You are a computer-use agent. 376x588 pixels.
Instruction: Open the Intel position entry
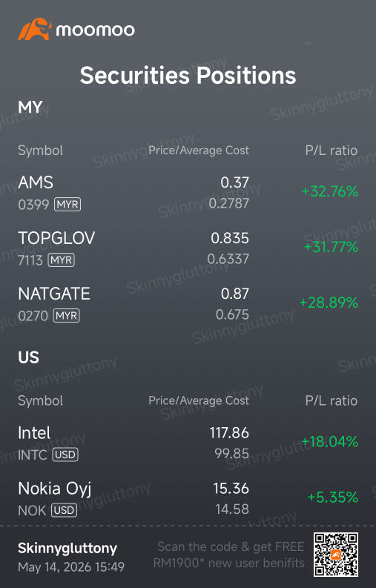tap(188, 443)
